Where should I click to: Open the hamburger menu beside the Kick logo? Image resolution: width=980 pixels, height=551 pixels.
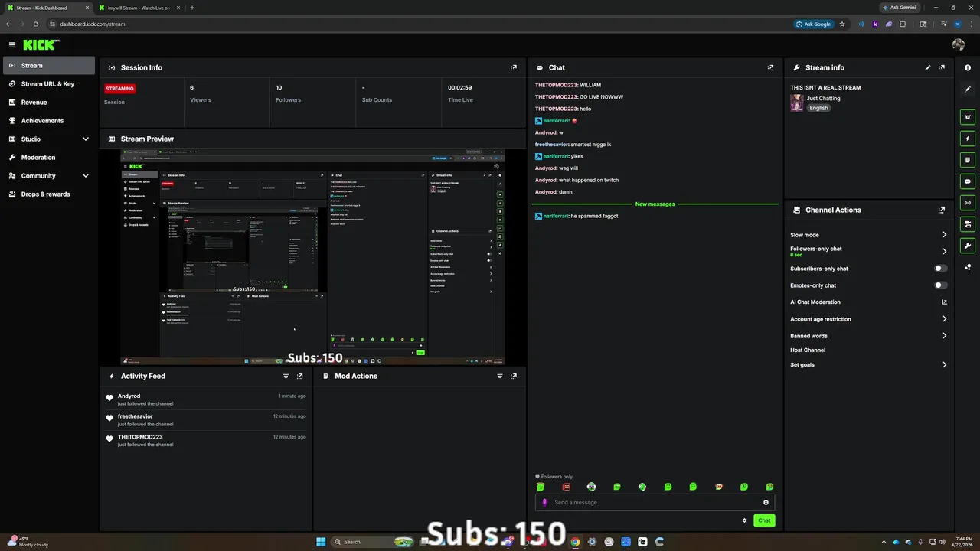(x=12, y=45)
